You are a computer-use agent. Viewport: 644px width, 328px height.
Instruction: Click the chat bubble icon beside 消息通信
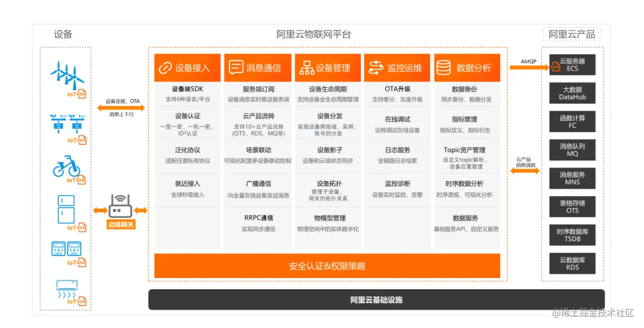click(236, 68)
